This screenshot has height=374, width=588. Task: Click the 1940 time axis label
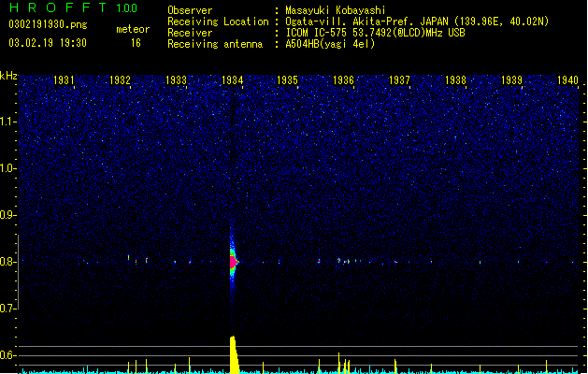[x=567, y=80]
